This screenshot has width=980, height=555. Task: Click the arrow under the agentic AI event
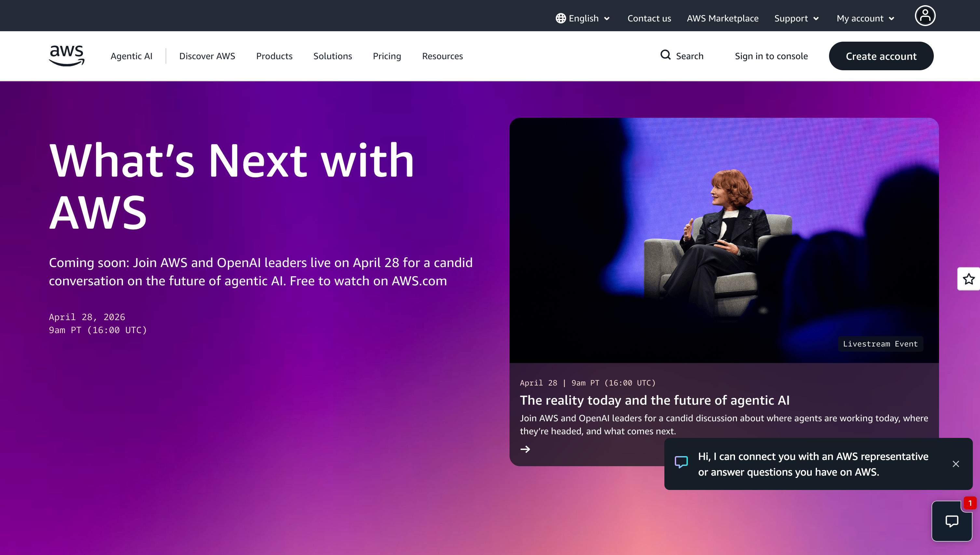(525, 449)
